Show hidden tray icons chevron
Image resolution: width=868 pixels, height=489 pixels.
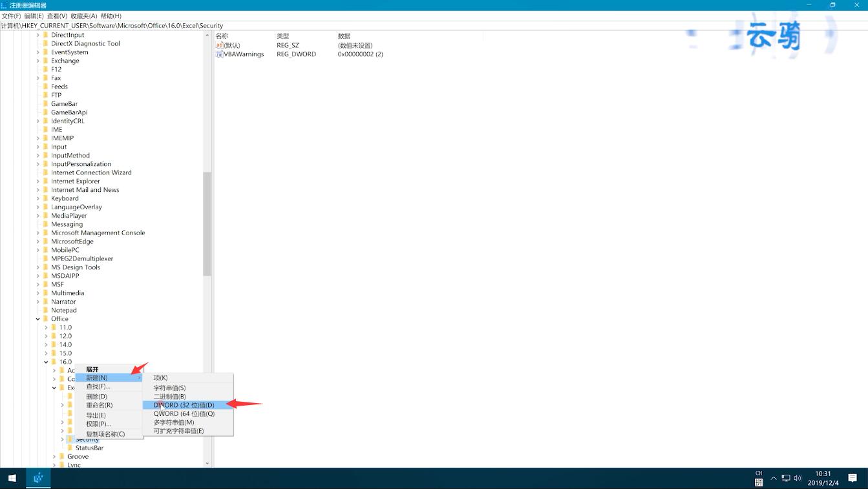[774, 478]
